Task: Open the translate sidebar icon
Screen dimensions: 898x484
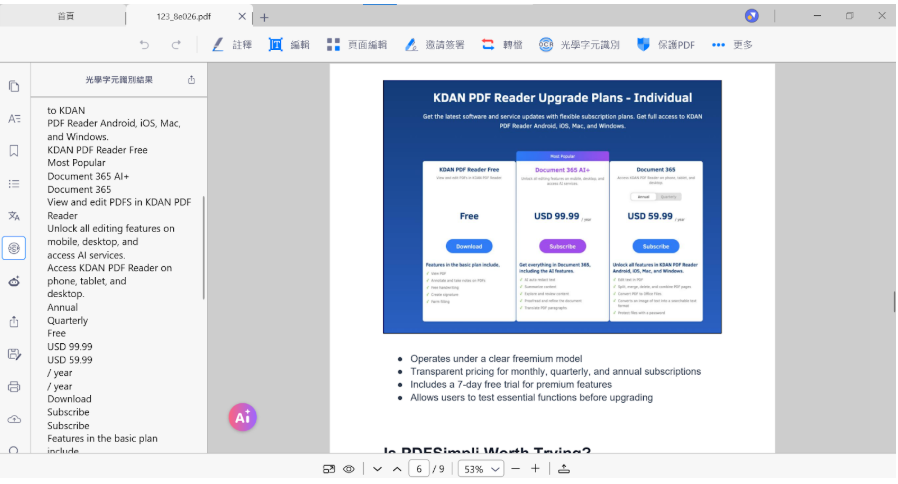Action: (14, 216)
